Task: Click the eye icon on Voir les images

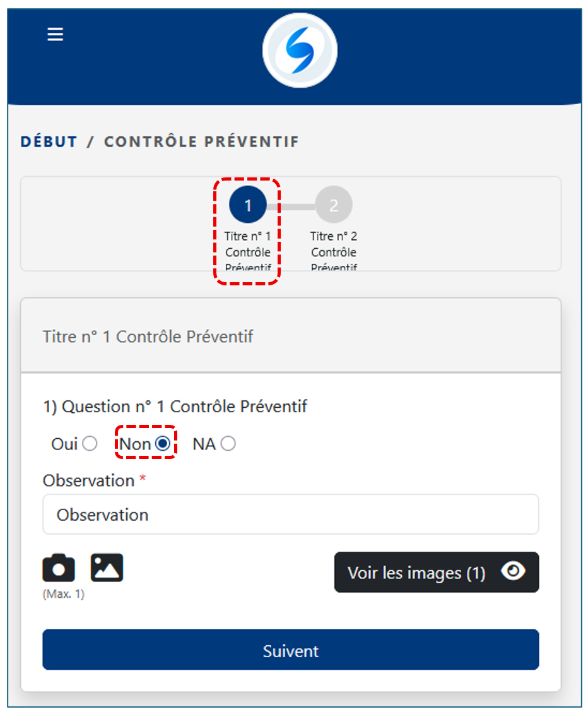Action: coord(513,572)
